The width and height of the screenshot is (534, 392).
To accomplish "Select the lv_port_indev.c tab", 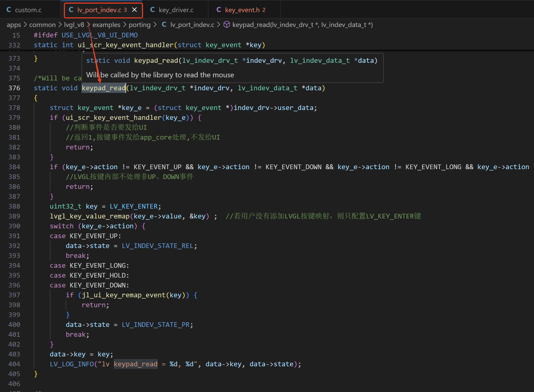I will click(x=99, y=10).
